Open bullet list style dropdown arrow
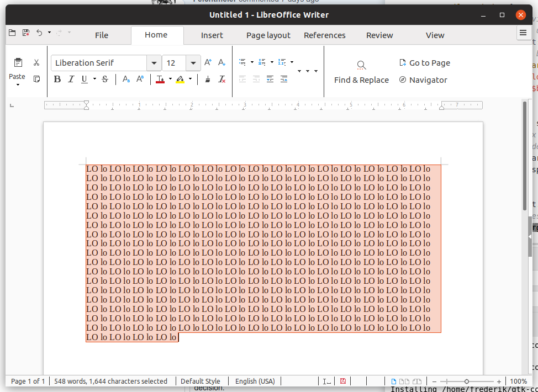The width and height of the screenshot is (538, 392). [252, 62]
